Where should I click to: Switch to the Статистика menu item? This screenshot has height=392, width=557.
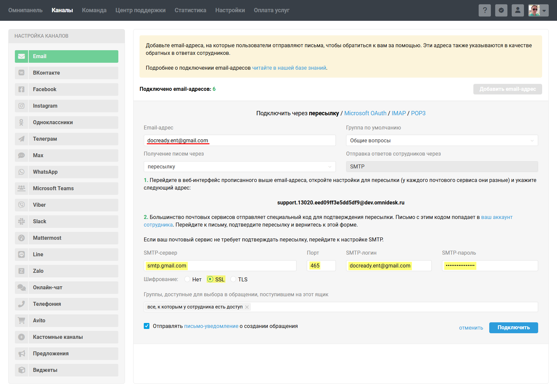(x=190, y=10)
